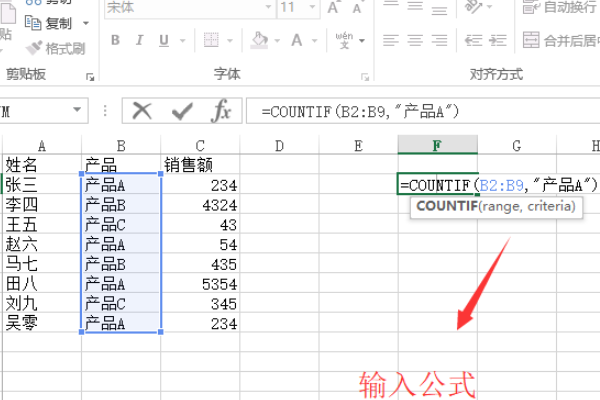The image size is (600, 400).
Task: Decrease indent
Action: tap(473, 40)
